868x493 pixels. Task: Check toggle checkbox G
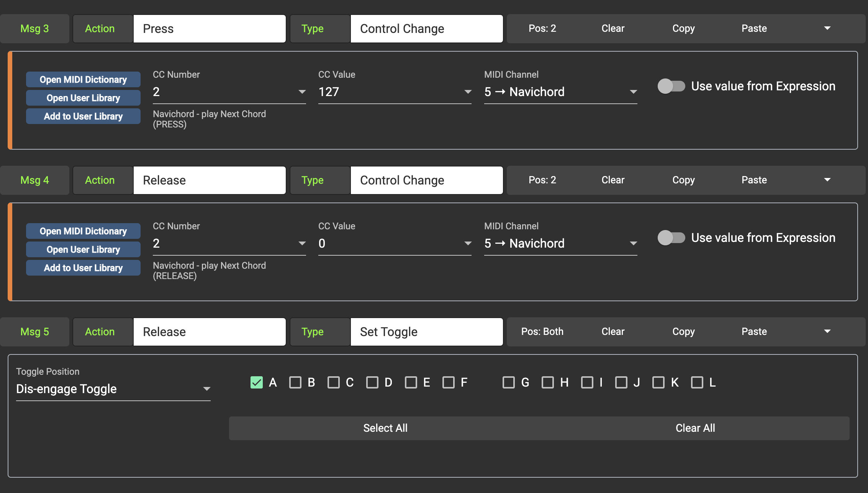(508, 382)
